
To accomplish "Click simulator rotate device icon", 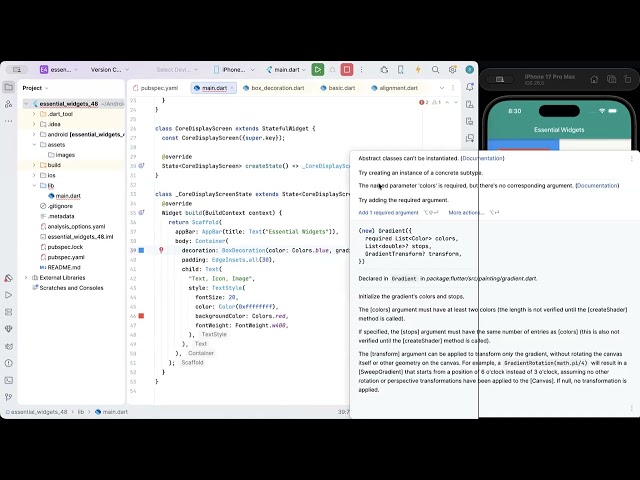I will (x=628, y=79).
